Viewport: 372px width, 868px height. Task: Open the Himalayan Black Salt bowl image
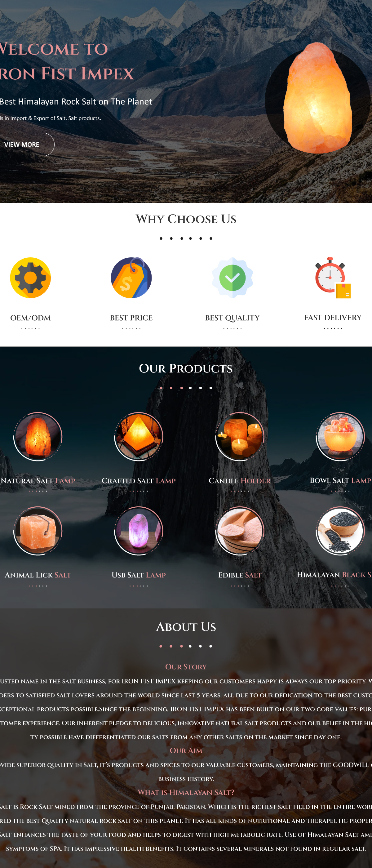tap(340, 531)
